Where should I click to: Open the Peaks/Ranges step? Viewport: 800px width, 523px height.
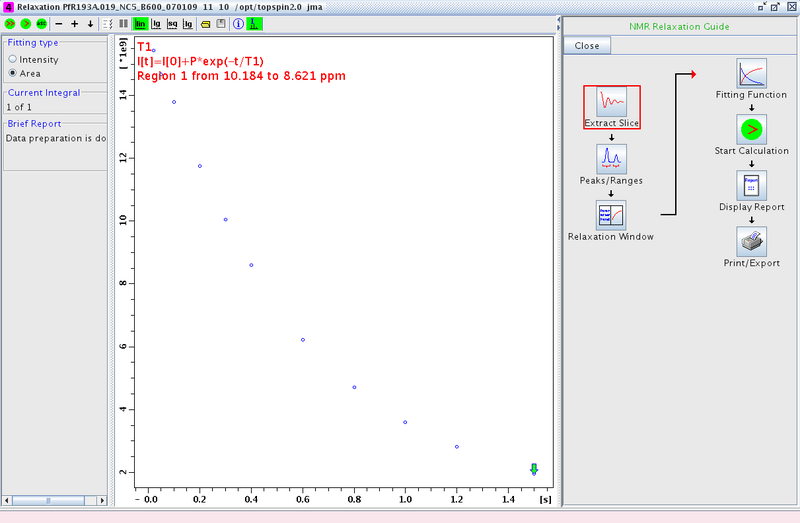(x=611, y=159)
